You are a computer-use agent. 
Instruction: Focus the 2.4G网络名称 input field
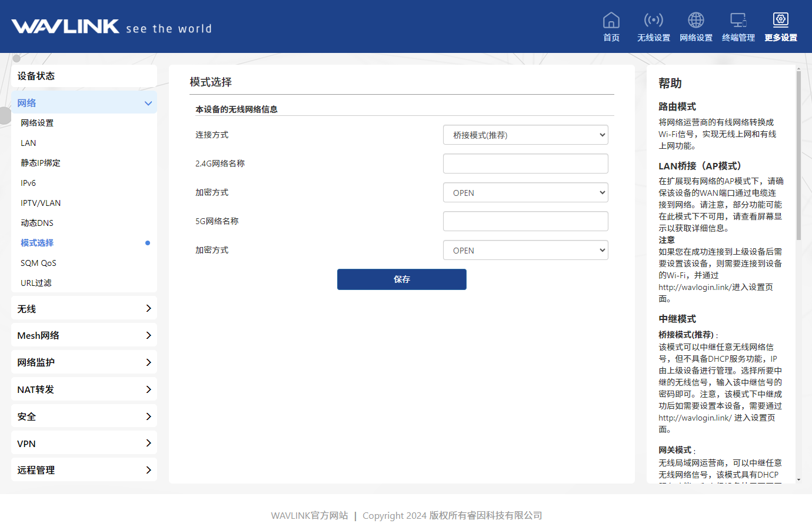tap(525, 164)
